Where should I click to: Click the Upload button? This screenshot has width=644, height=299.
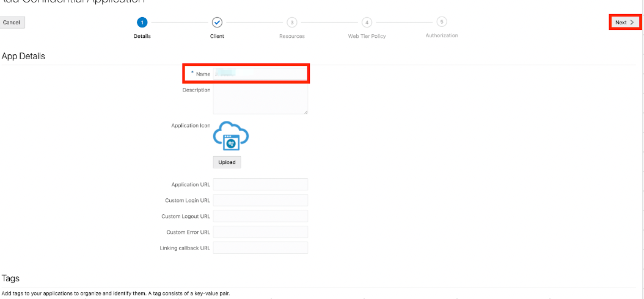tap(227, 162)
